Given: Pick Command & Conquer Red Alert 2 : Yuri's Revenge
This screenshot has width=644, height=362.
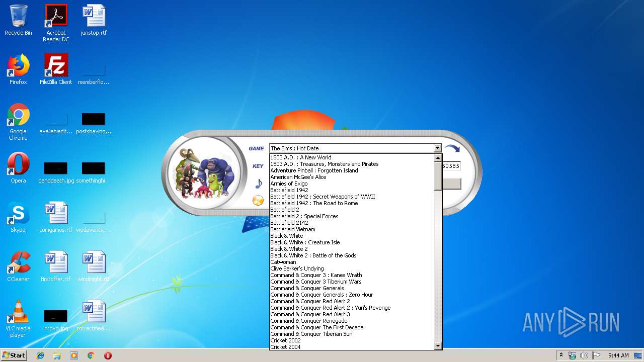Looking at the screenshot, I should pyautogui.click(x=352, y=308).
